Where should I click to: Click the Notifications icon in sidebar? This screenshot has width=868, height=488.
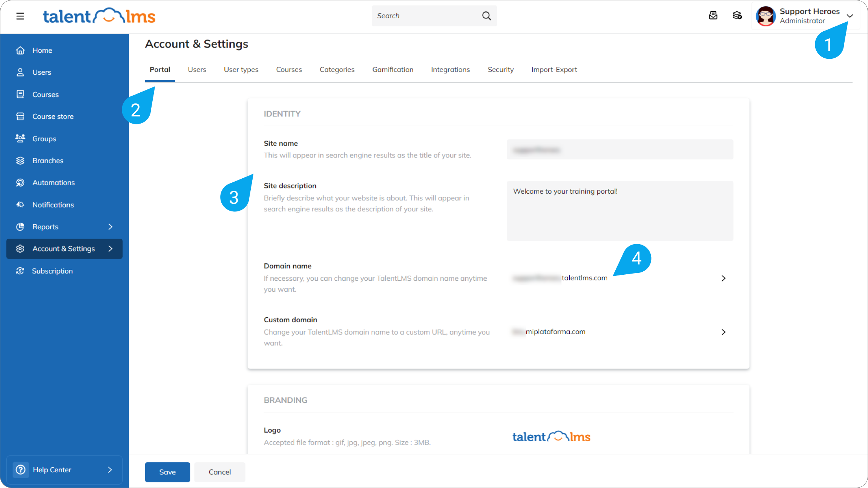click(20, 205)
